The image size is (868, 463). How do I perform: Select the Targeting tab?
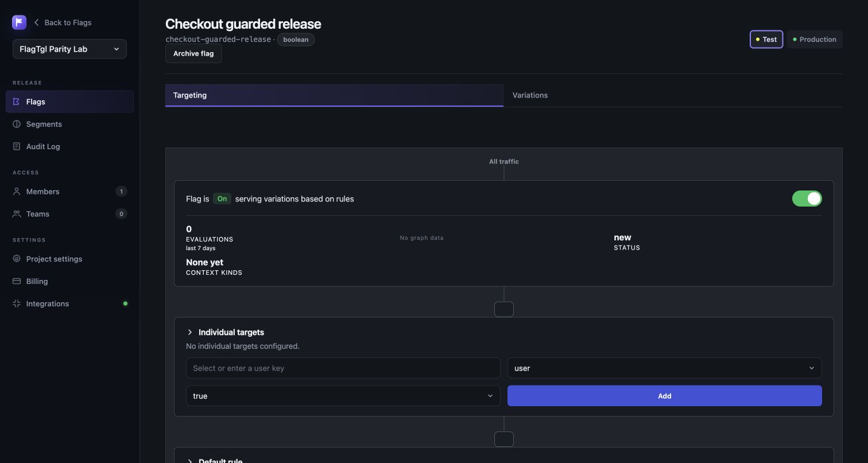pyautogui.click(x=334, y=95)
